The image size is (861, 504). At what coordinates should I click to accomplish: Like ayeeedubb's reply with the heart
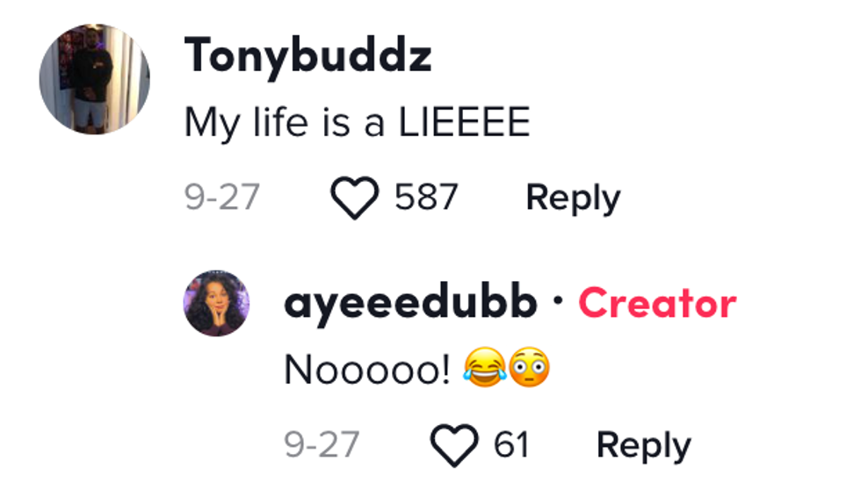454,445
